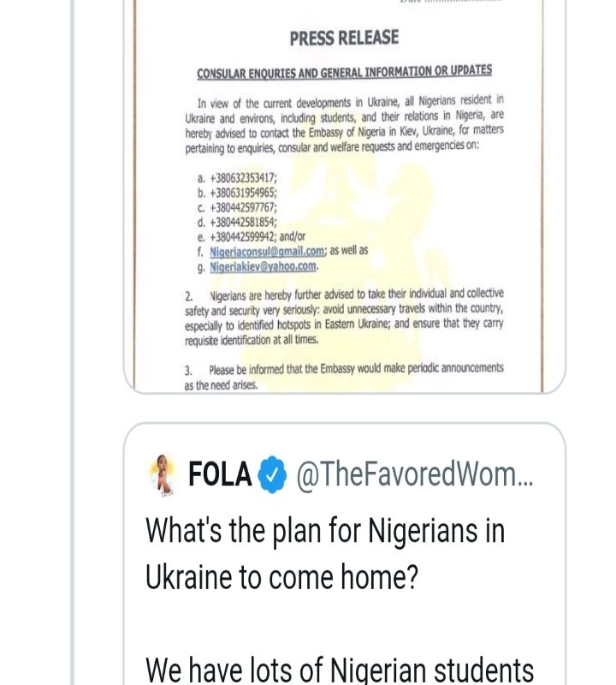Click the Nigeriakiev@yahoo.com email link
The width and height of the screenshot is (616, 685).
257,265
